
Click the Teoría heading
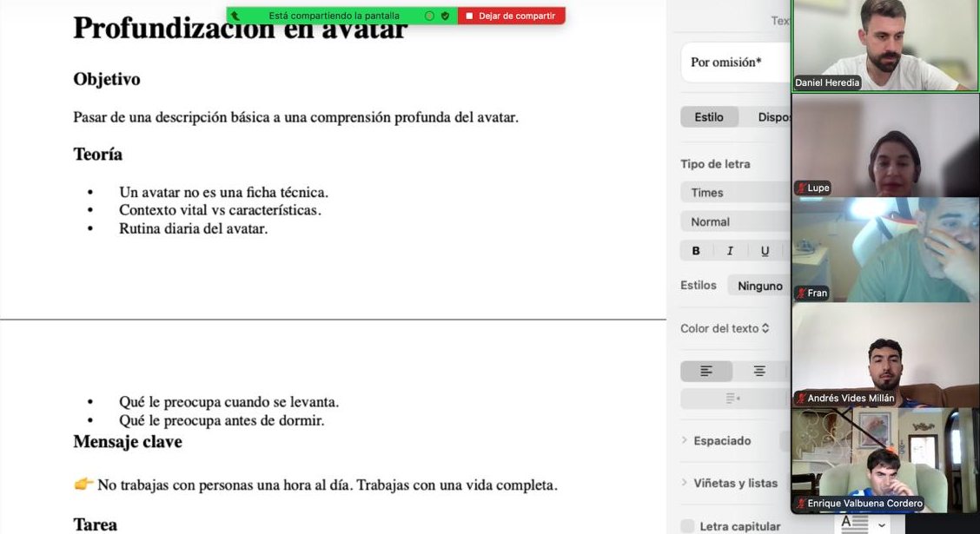pos(97,155)
